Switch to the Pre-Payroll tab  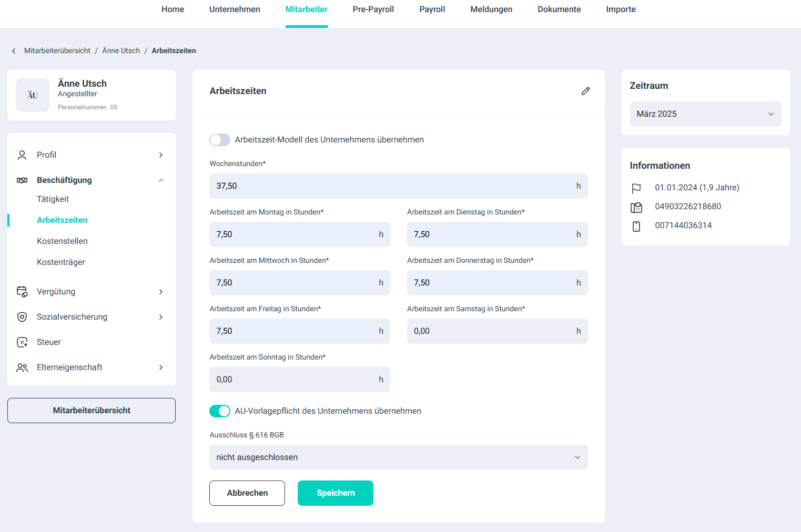point(373,9)
